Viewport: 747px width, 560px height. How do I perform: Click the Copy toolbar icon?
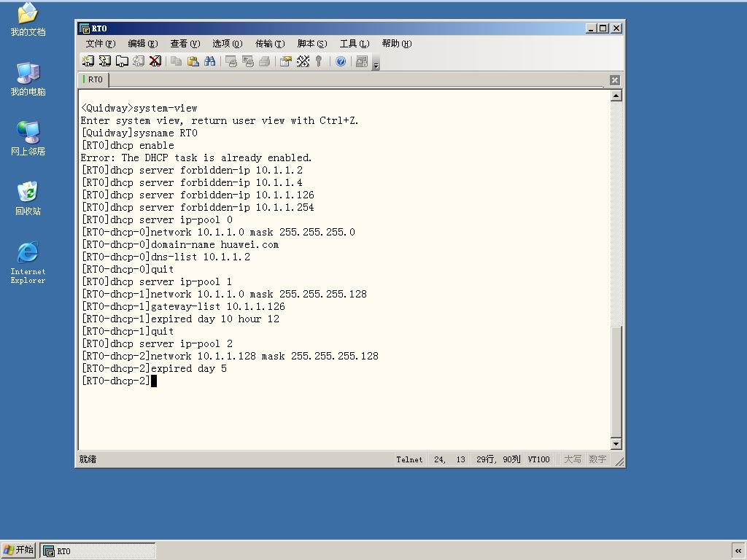click(x=177, y=61)
